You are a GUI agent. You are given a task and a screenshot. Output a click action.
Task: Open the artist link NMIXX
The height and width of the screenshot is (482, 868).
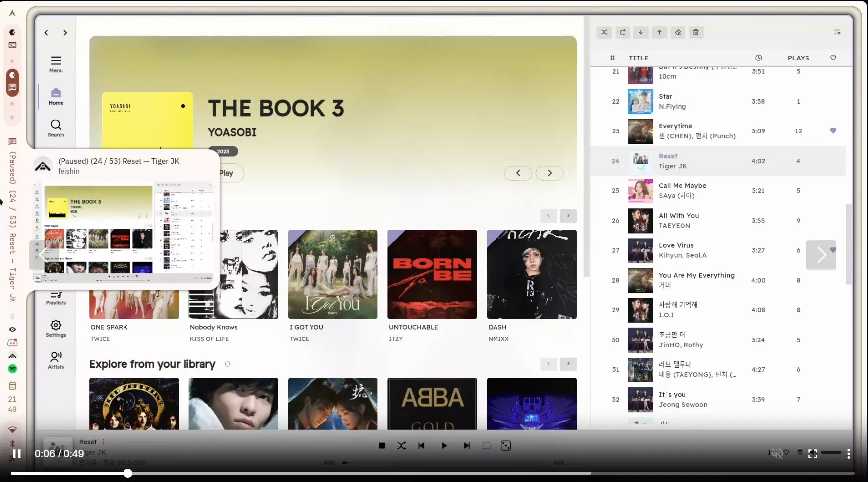[498, 339]
